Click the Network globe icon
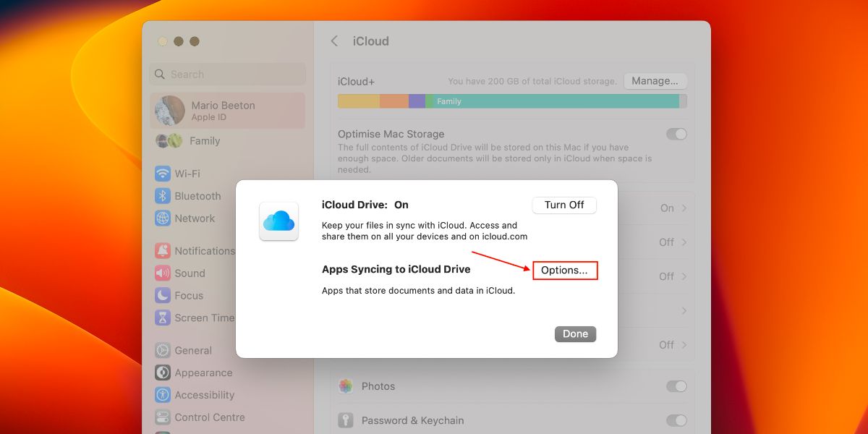 (x=162, y=218)
